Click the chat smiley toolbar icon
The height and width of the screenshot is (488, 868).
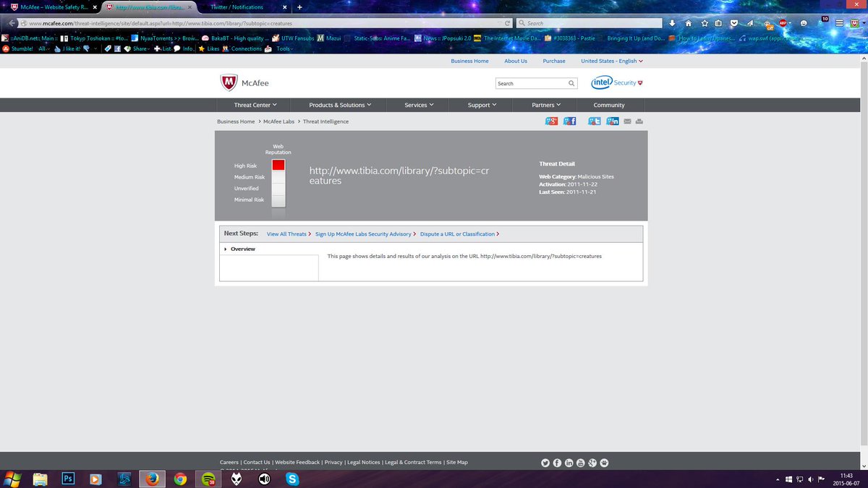(x=804, y=23)
